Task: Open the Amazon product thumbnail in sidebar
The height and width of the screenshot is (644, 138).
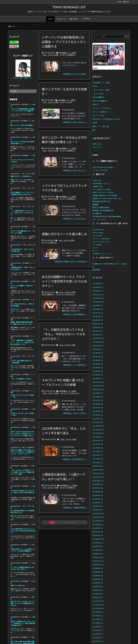Action: click(x=23, y=68)
